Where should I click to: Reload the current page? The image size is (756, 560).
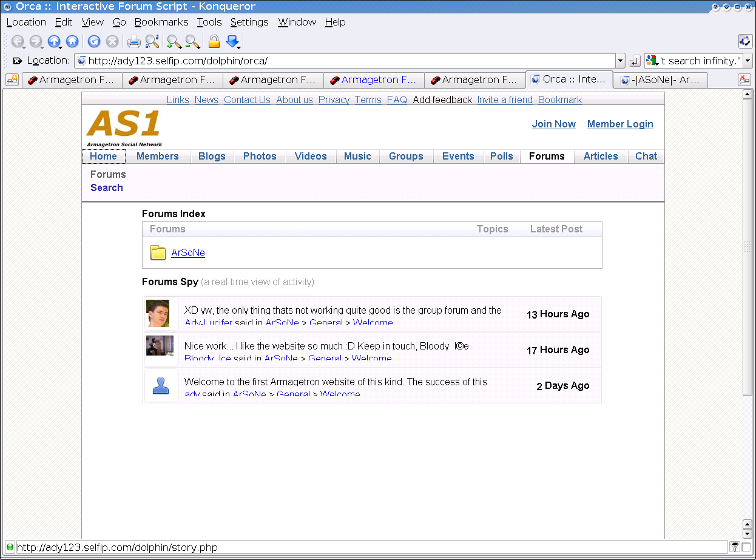tap(94, 41)
